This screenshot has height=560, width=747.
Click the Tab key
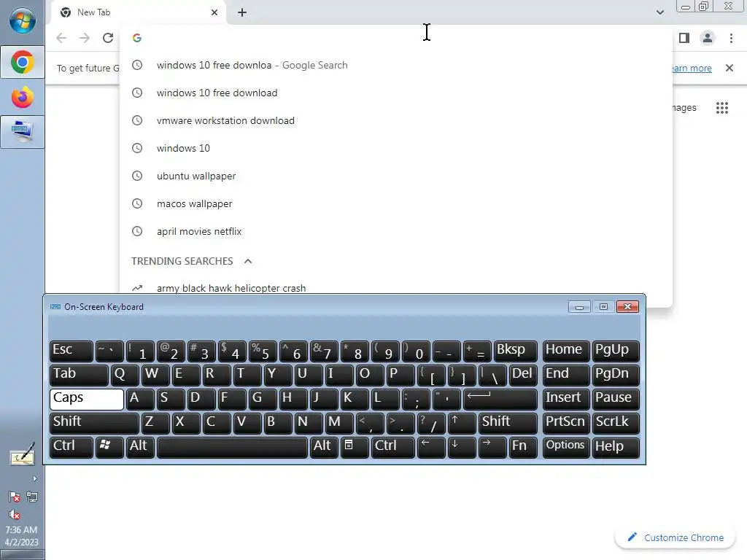79,375
